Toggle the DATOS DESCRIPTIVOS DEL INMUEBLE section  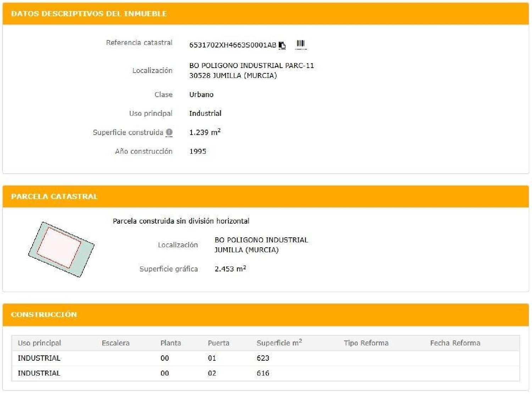click(89, 14)
